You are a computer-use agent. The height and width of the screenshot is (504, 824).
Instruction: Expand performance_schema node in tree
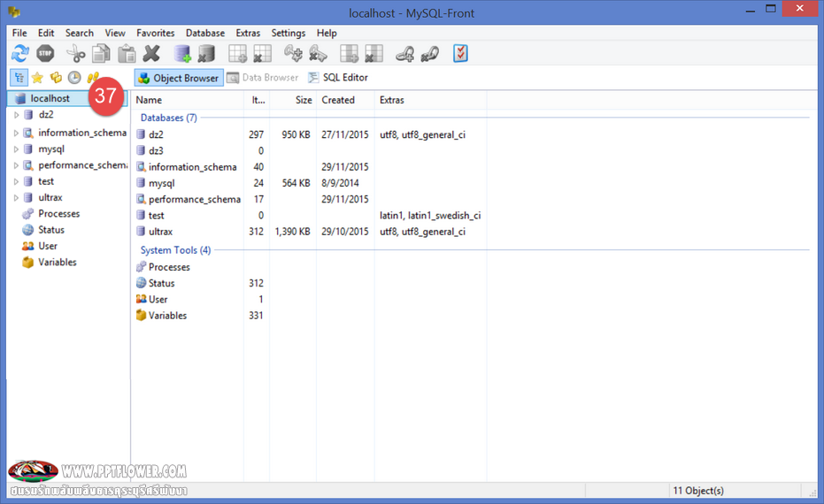tap(16, 165)
